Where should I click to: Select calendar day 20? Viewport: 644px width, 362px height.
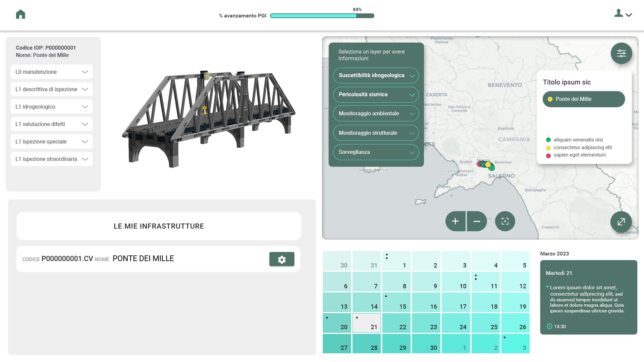pos(337,323)
